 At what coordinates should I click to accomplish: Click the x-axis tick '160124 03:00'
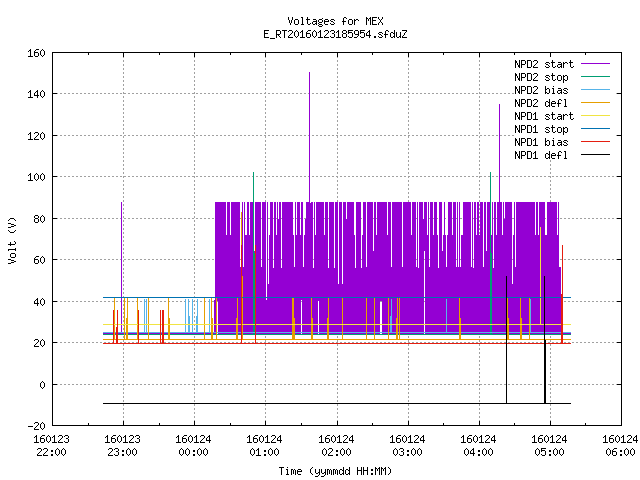click(x=407, y=446)
